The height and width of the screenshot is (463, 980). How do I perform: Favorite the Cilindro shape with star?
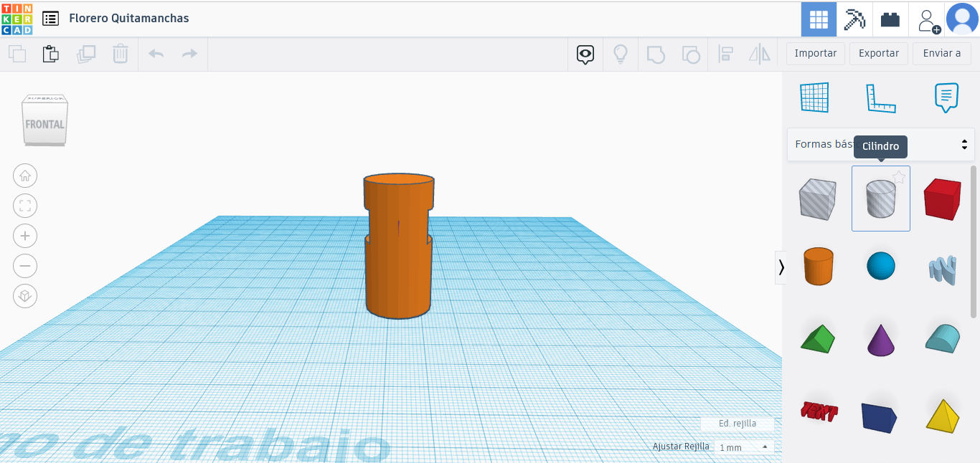899,177
